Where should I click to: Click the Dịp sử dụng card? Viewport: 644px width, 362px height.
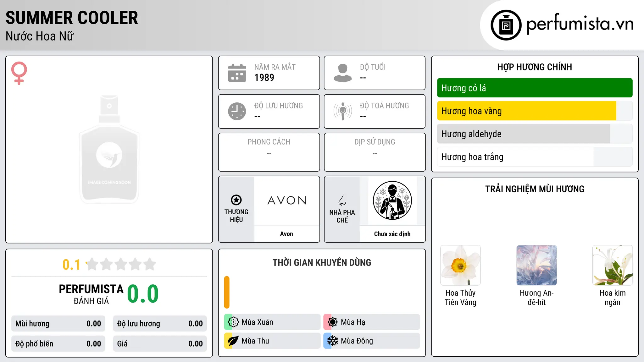tap(375, 152)
